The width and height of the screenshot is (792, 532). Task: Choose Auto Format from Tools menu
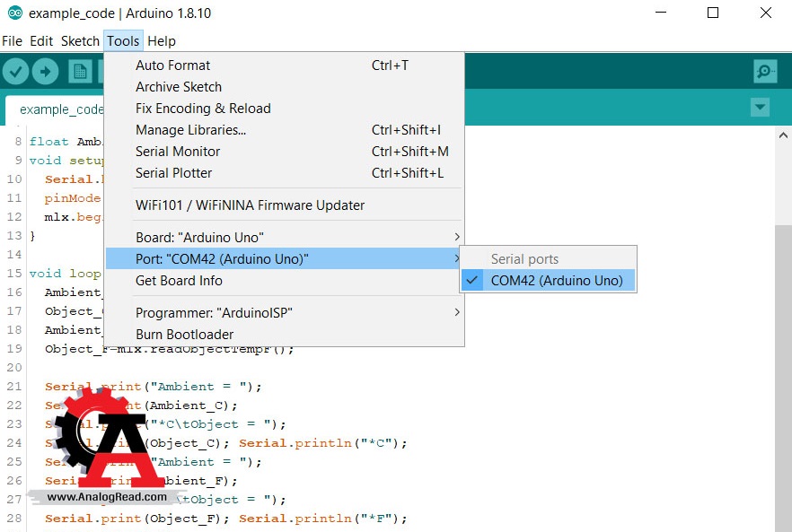tap(285, 65)
